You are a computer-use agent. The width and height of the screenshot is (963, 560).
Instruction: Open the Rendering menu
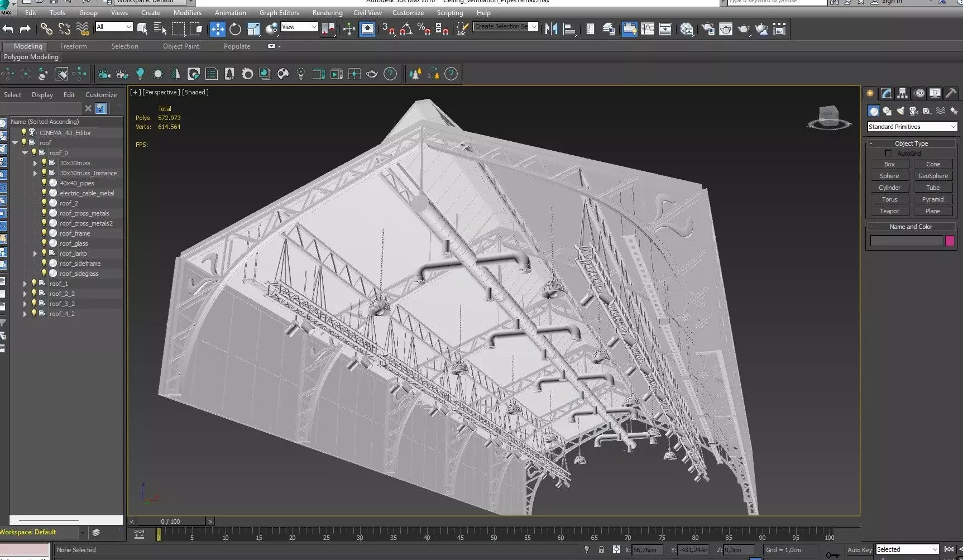click(327, 12)
